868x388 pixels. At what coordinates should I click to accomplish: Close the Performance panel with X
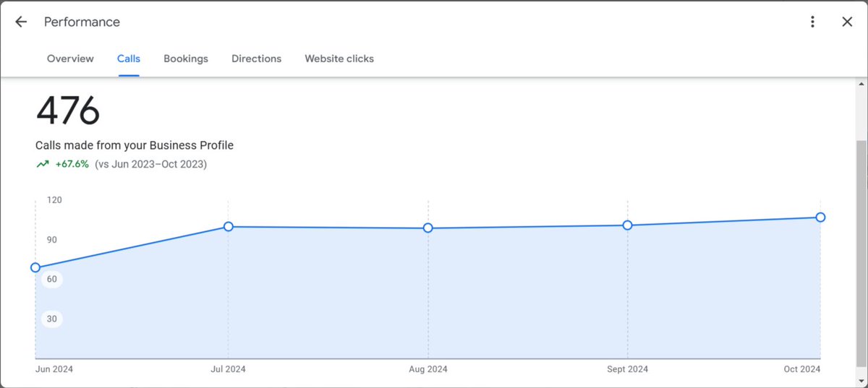847,22
